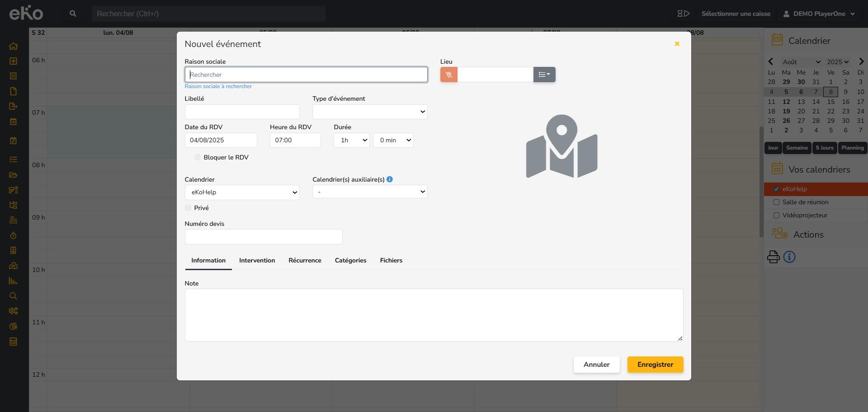The width and height of the screenshot is (868, 412).
Task: Click the print icon under Actions
Action: [773, 257]
